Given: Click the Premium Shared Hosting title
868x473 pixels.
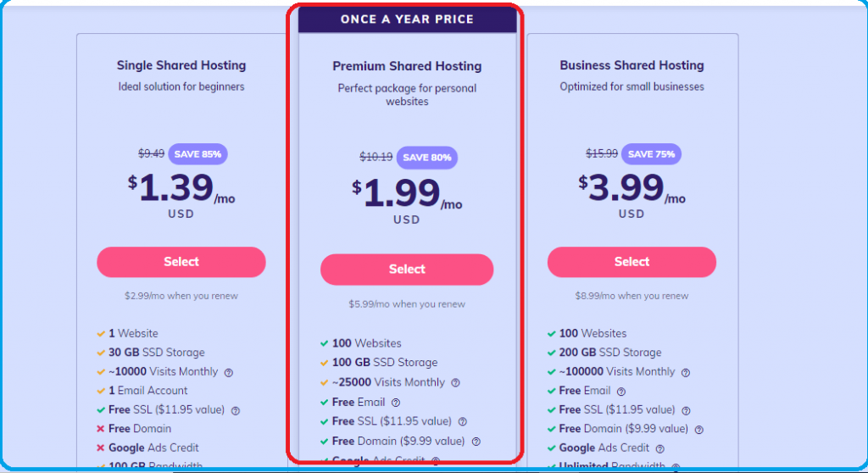Looking at the screenshot, I should pyautogui.click(x=407, y=66).
